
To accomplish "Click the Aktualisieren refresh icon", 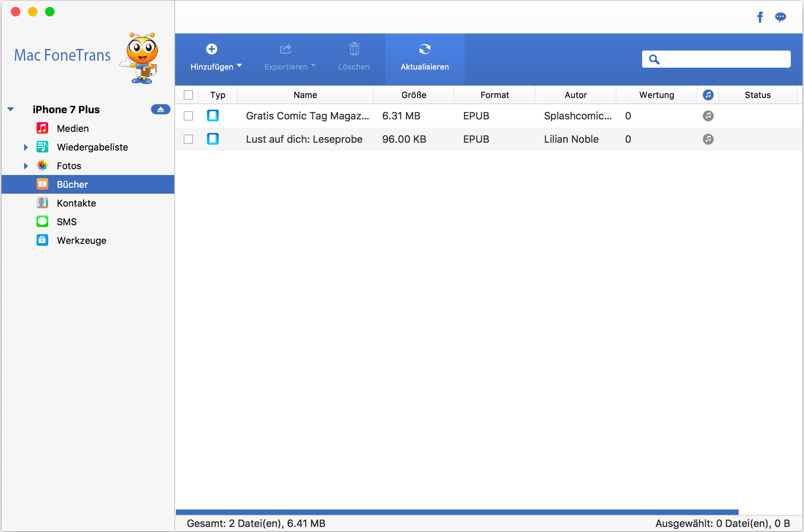I will tap(425, 49).
